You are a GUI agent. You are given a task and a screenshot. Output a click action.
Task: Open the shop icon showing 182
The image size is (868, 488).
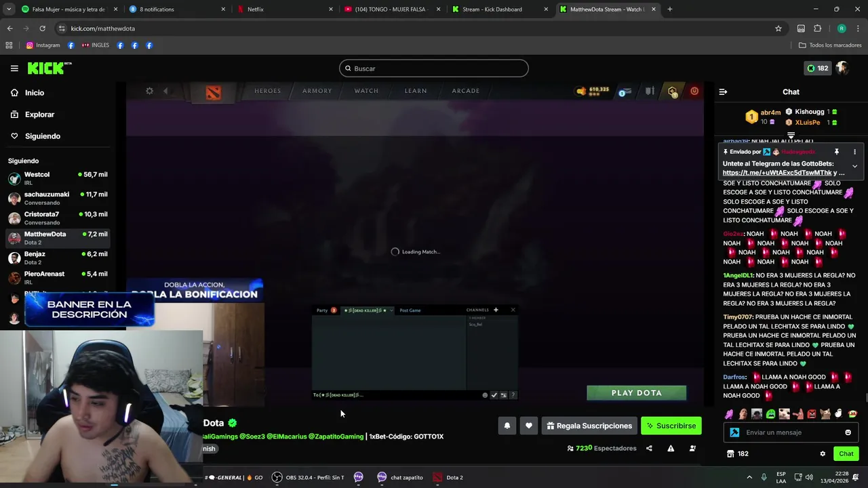click(x=737, y=453)
